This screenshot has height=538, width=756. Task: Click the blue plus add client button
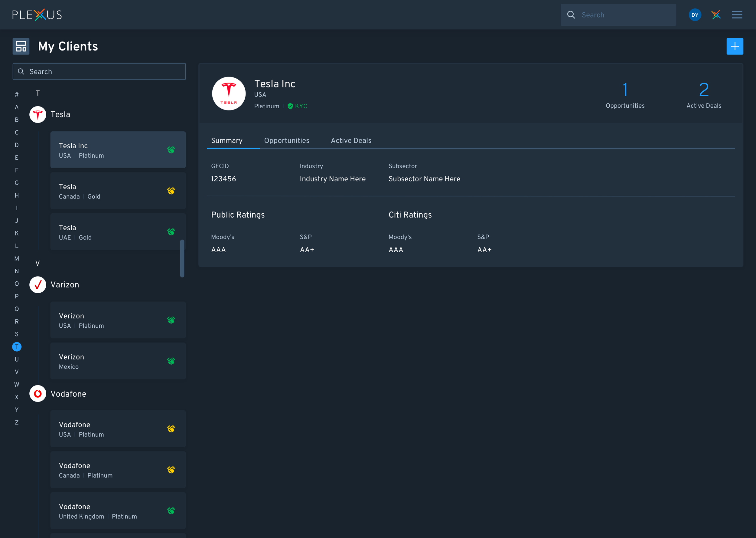coord(735,46)
